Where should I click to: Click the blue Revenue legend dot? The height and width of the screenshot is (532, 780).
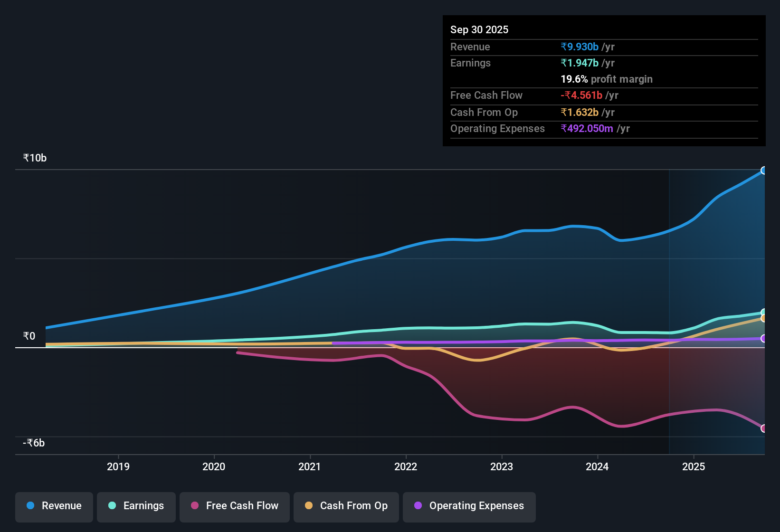tap(30, 506)
